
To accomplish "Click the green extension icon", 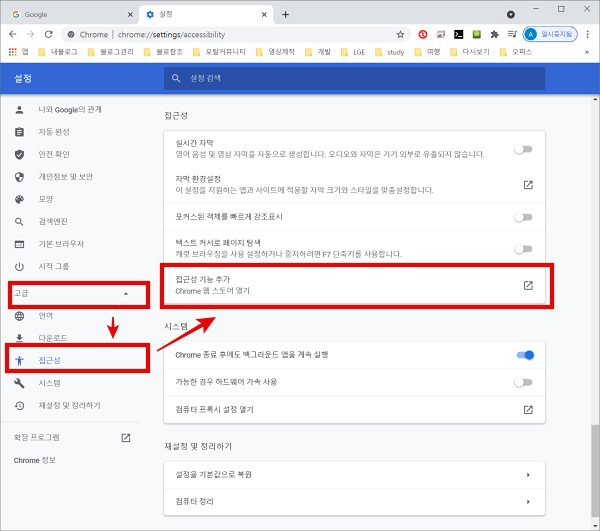I will point(476,34).
